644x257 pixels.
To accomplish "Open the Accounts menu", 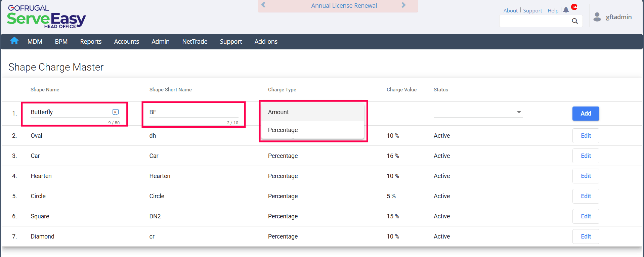I will [x=126, y=42].
